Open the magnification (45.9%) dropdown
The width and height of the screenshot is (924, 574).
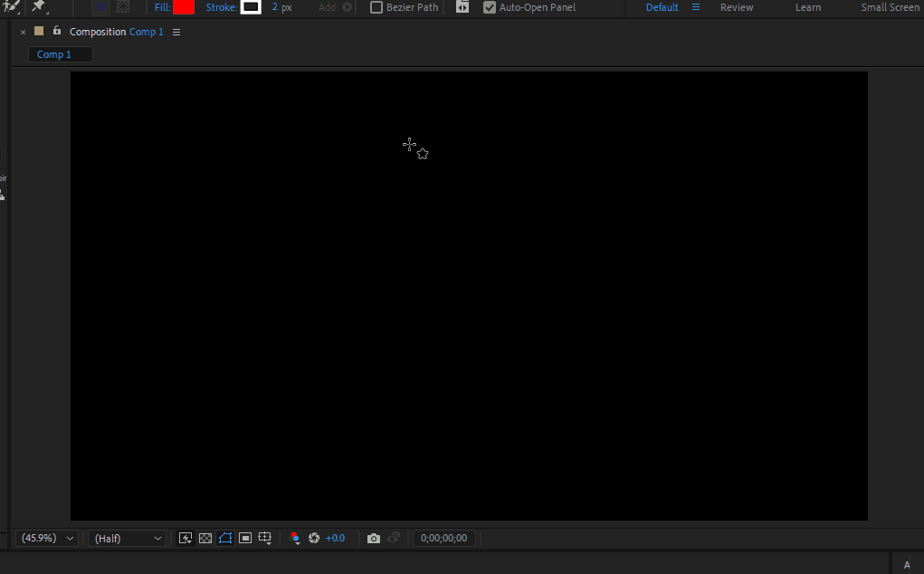[46, 538]
